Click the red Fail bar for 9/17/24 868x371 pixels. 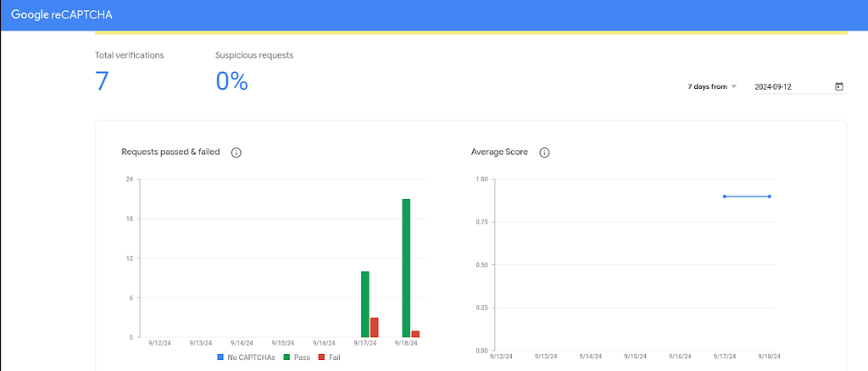[374, 327]
